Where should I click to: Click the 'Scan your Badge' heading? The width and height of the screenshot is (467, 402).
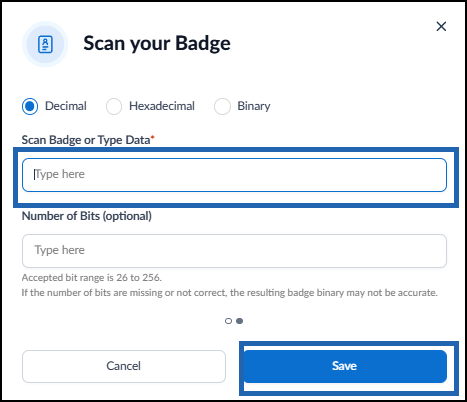[x=157, y=44]
